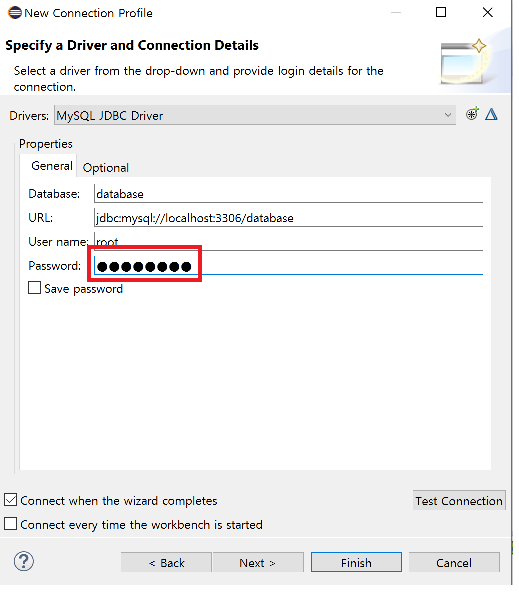
Task: Click the URL text field
Action: click(x=288, y=218)
